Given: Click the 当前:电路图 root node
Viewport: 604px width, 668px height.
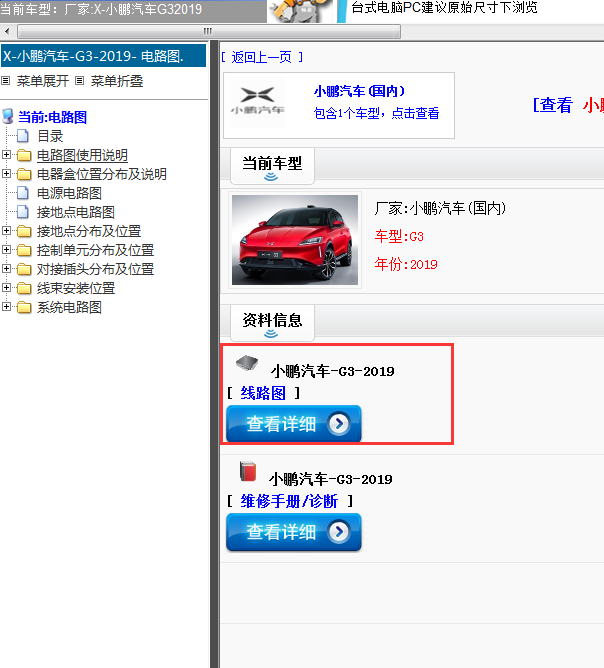Looking at the screenshot, I should tap(52, 117).
